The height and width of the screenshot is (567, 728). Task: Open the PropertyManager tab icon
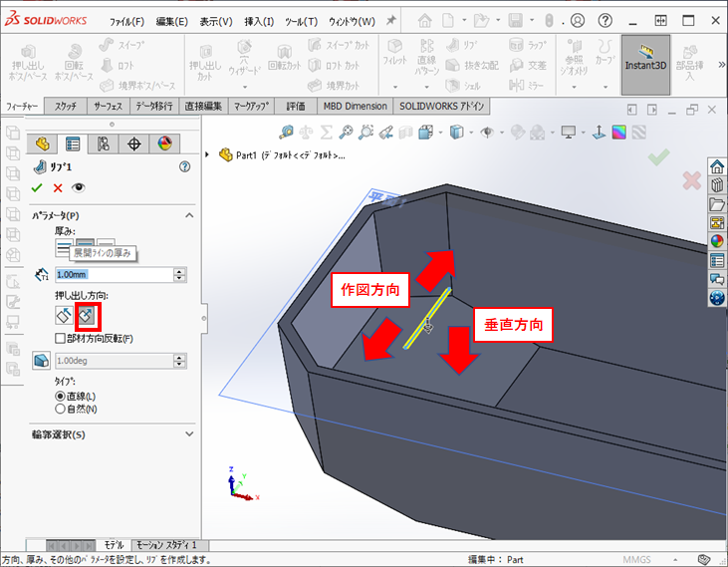pos(73,144)
